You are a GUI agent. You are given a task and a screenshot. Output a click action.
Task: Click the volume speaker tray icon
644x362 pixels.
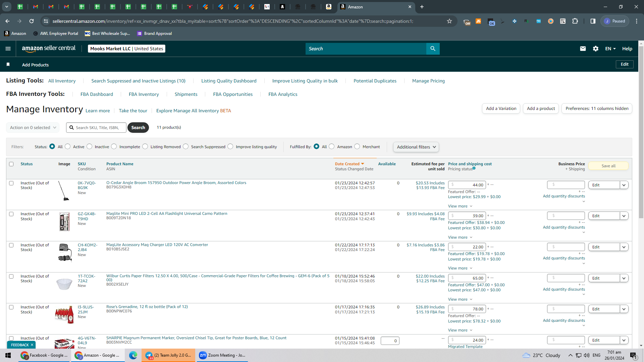[586, 355]
